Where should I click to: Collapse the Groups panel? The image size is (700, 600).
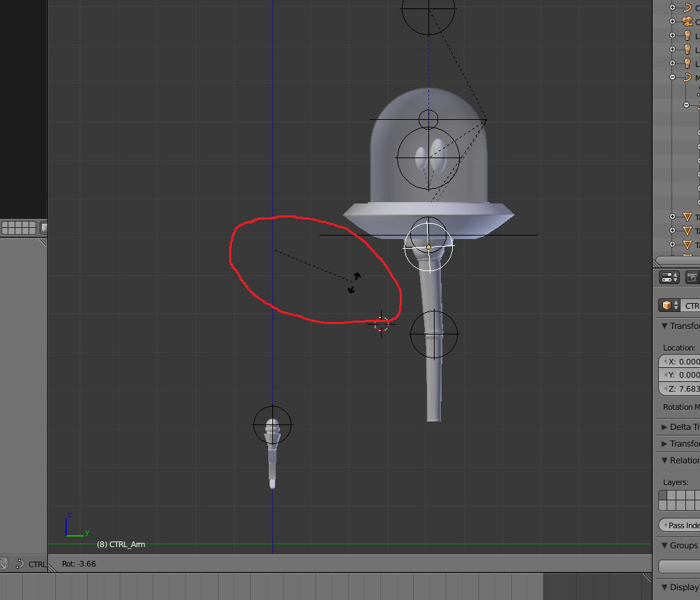tap(664, 545)
